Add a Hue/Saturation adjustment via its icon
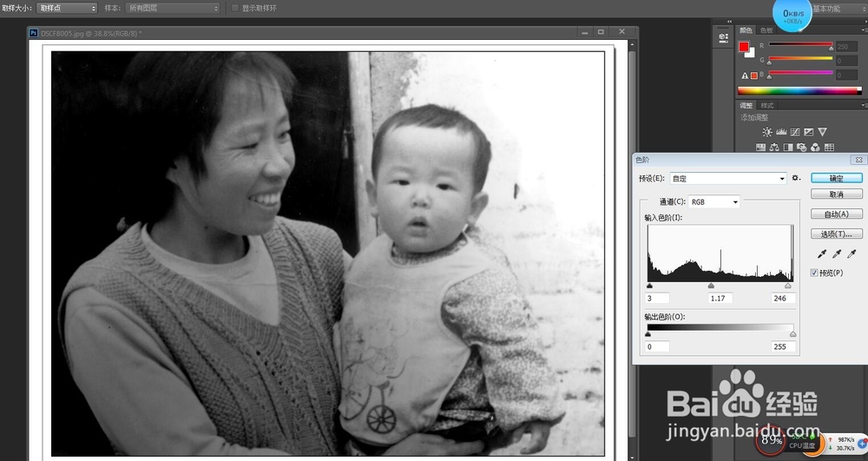 [x=760, y=148]
